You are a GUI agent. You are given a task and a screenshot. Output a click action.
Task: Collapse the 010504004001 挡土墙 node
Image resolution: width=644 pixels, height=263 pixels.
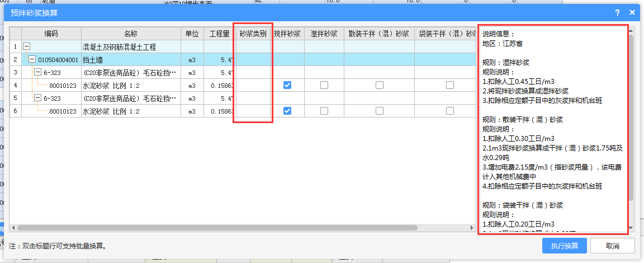click(x=32, y=59)
